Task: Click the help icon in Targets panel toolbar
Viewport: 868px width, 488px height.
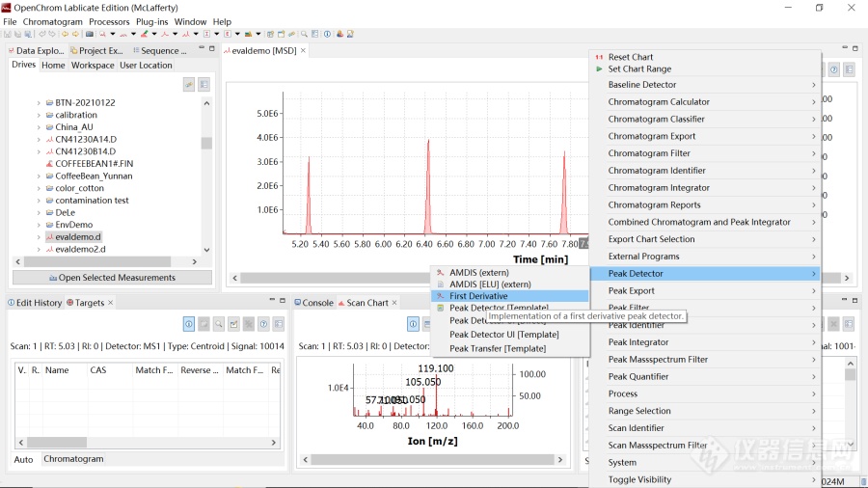Action: tap(263, 324)
